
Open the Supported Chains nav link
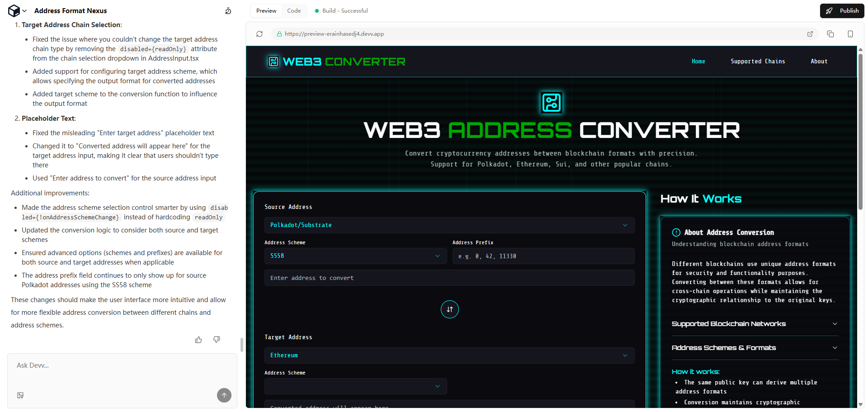tap(758, 62)
